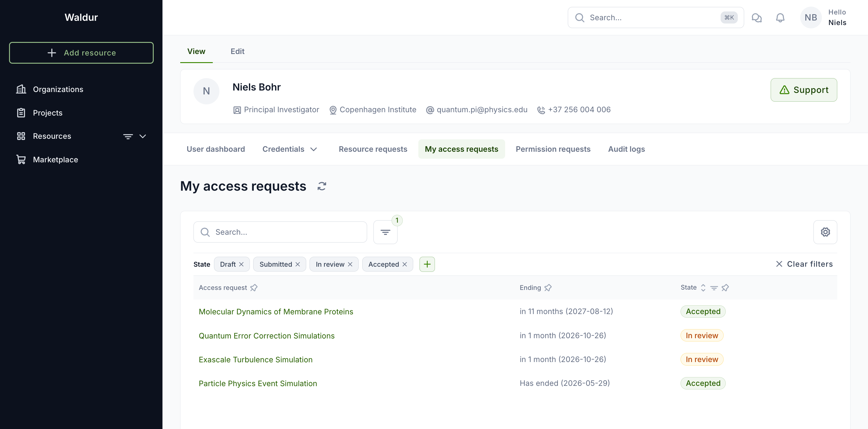Click the Waldur logo title
This screenshot has width=868, height=429.
pos(81,17)
